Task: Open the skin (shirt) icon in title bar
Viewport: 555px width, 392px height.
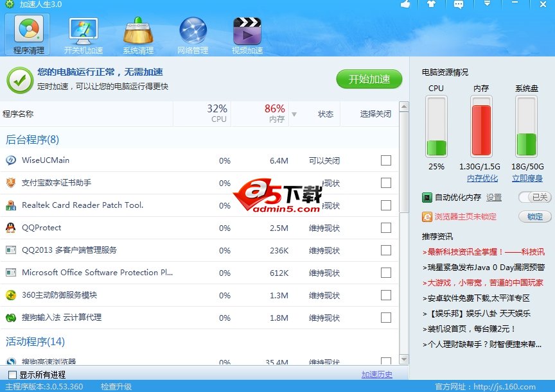Action: pyautogui.click(x=432, y=4)
